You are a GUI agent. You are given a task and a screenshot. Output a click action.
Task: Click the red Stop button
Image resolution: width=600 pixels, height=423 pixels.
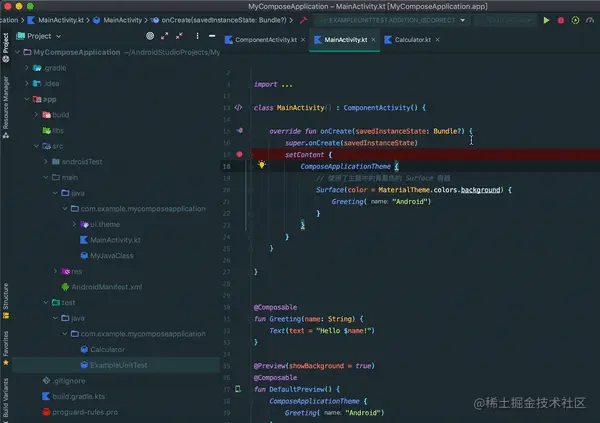point(561,20)
